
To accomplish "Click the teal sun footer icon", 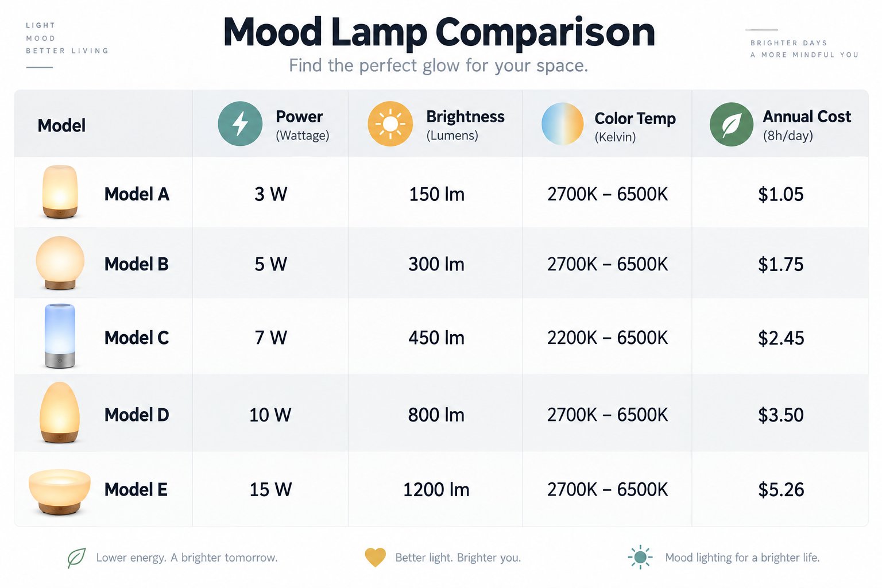I will pyautogui.click(x=640, y=557).
